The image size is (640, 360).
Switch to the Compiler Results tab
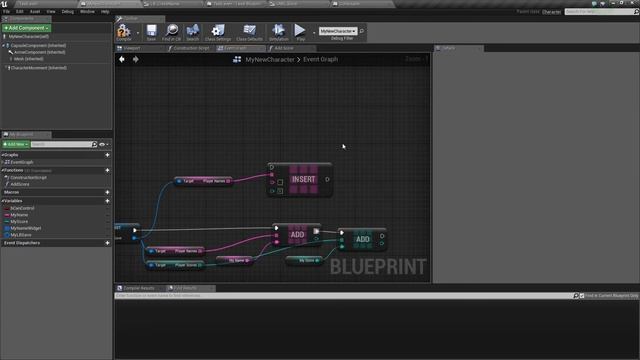click(x=139, y=288)
